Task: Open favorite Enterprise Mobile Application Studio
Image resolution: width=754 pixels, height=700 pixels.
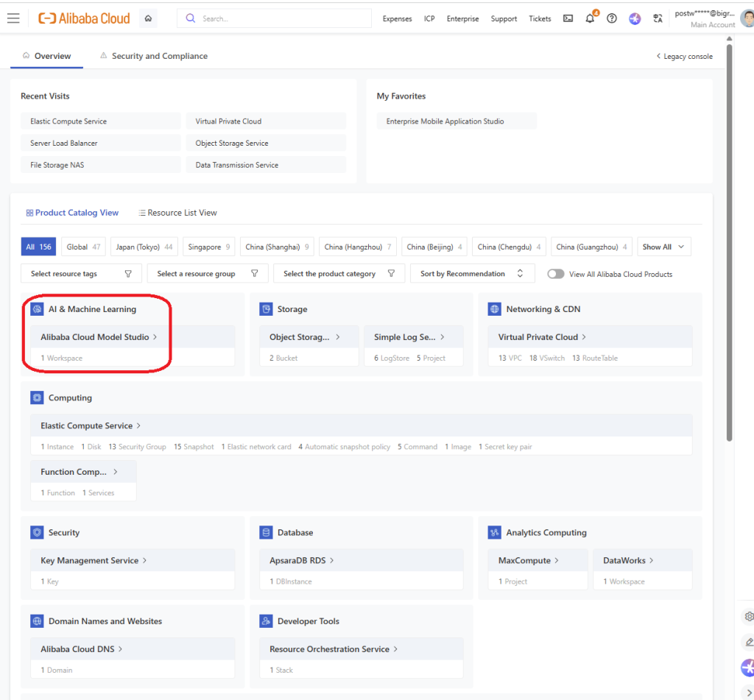Action: [457, 121]
